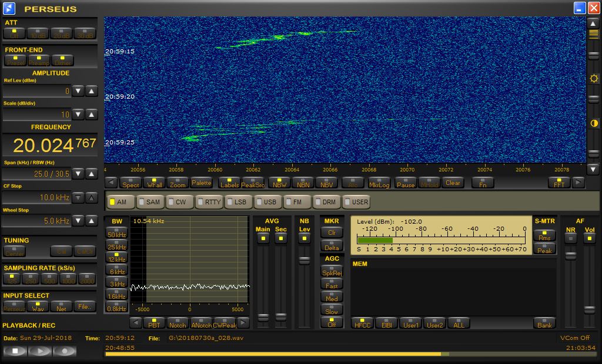Increase the Span/RBW value

(x=91, y=174)
